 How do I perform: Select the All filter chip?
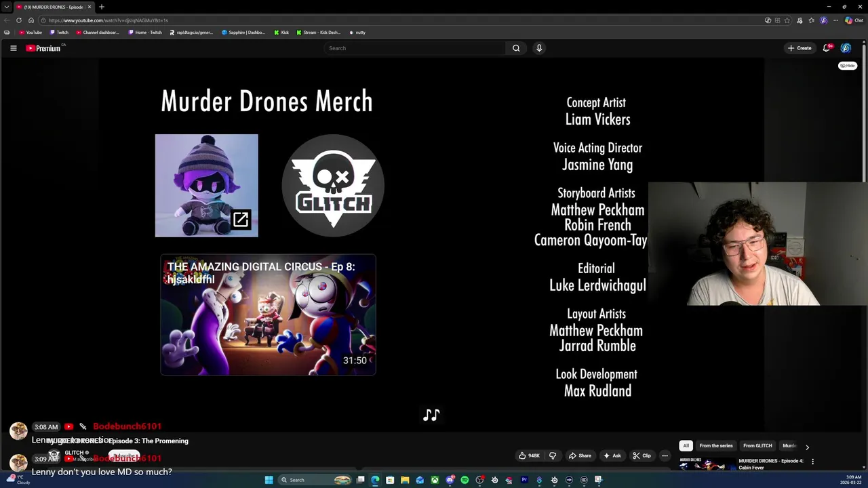point(686,446)
